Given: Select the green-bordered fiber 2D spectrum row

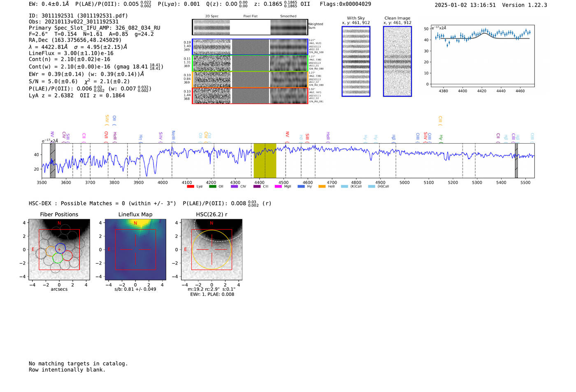Looking at the screenshot, I should (x=250, y=63).
